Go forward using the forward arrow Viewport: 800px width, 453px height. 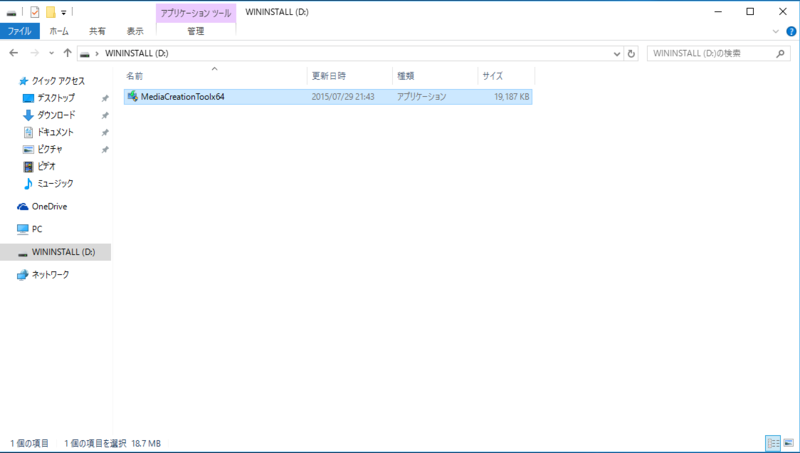35,53
